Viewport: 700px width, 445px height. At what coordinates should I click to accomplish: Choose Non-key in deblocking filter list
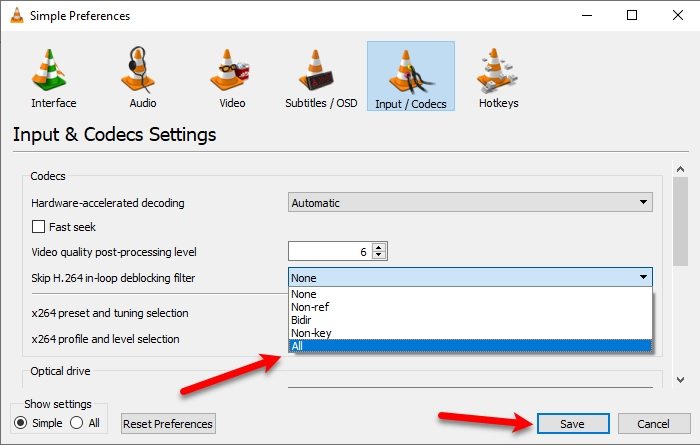pos(470,333)
